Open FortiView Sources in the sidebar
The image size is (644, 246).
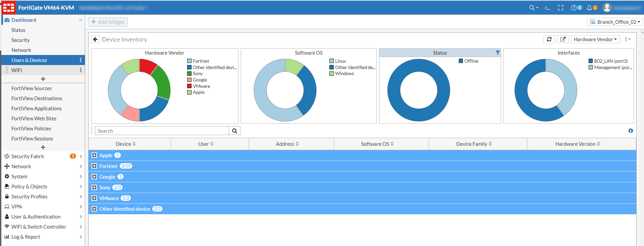[x=32, y=88]
